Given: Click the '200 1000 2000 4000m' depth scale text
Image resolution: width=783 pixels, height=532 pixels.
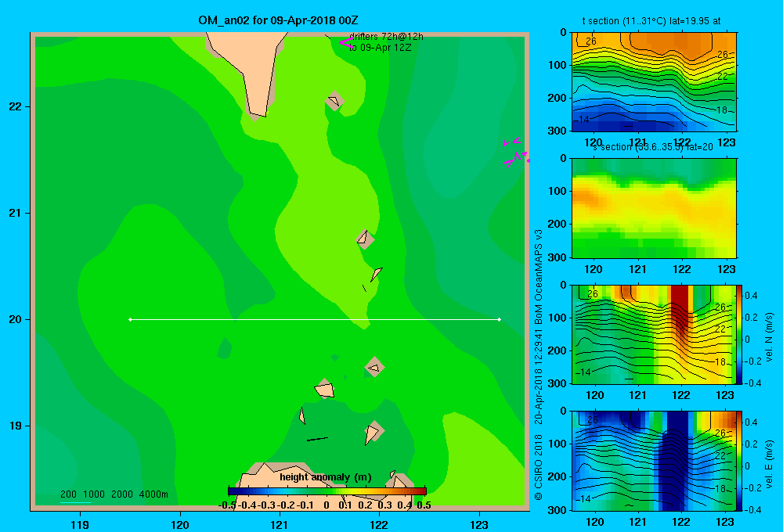Looking at the screenshot, I should coord(114,494).
